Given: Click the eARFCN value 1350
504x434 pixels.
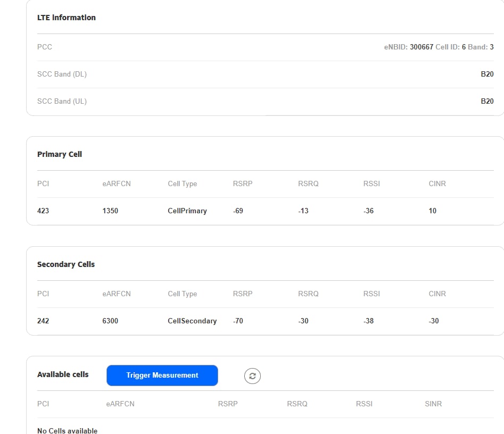Looking at the screenshot, I should 110,211.
